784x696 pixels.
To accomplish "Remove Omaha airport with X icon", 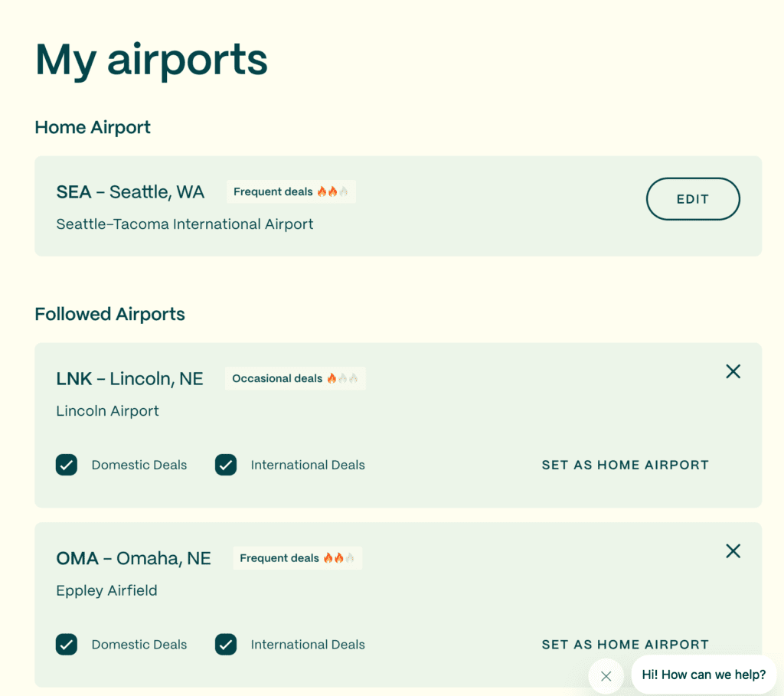I will point(733,551).
